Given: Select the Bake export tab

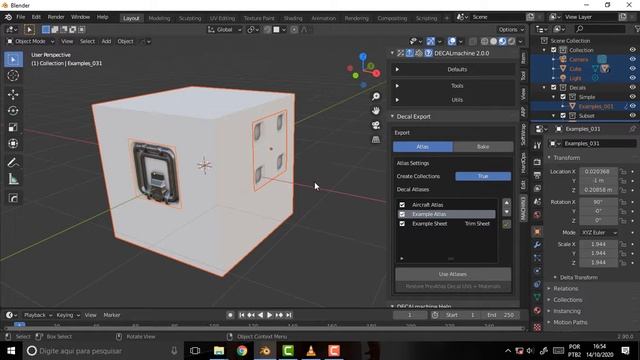Looking at the screenshot, I should coord(483,147).
